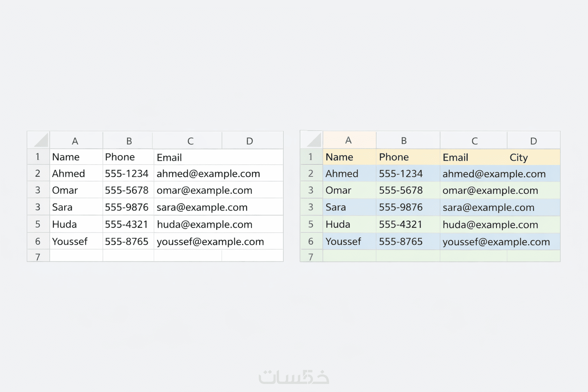The image size is (588, 392).
Task: Select row 7 header in left table
Action: 38,256
